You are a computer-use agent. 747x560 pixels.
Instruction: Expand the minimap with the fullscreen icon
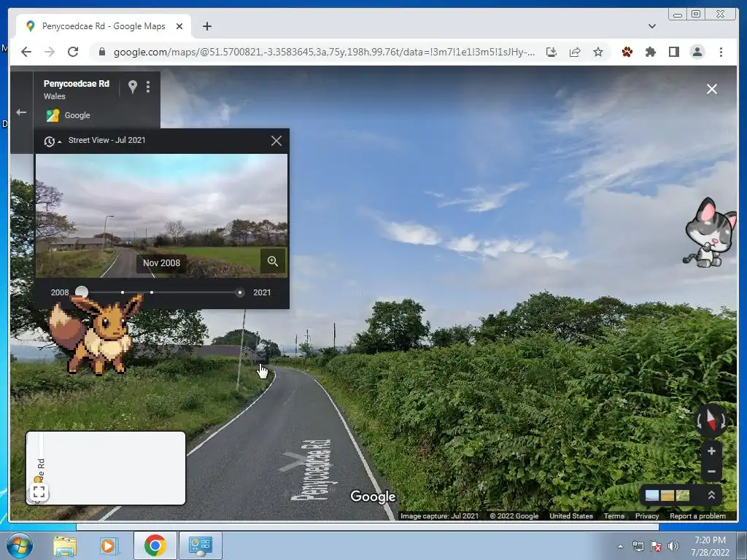tap(39, 492)
